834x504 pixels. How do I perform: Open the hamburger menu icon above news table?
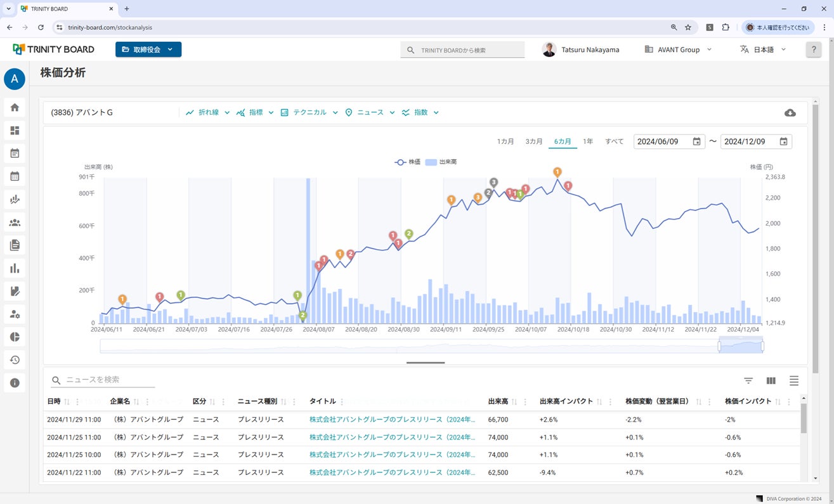pos(794,380)
